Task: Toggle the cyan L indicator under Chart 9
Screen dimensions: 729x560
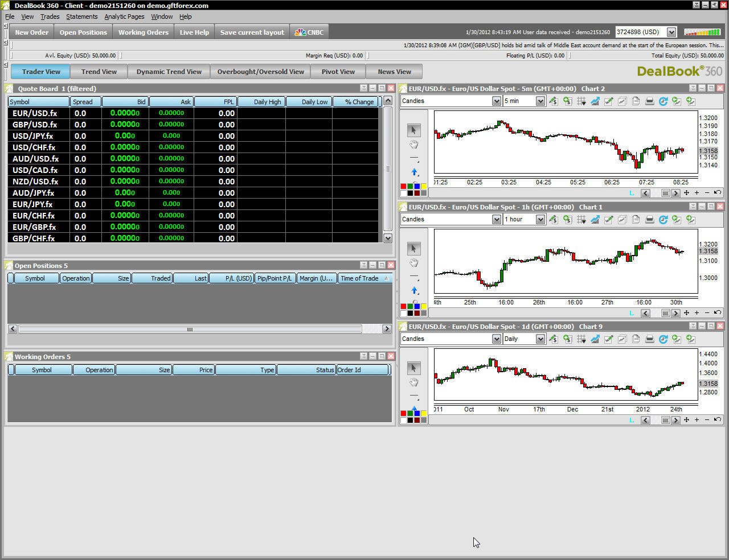Action: click(632, 419)
